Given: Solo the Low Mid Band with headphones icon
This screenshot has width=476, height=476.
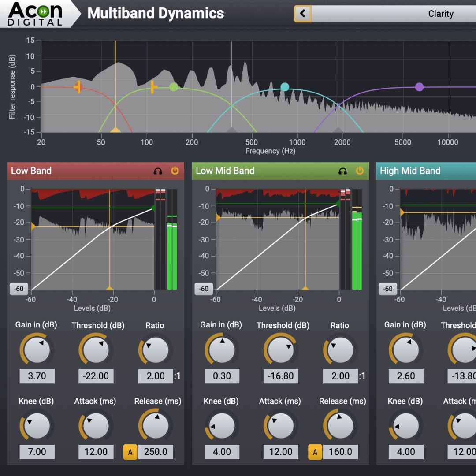Looking at the screenshot, I should (x=343, y=171).
